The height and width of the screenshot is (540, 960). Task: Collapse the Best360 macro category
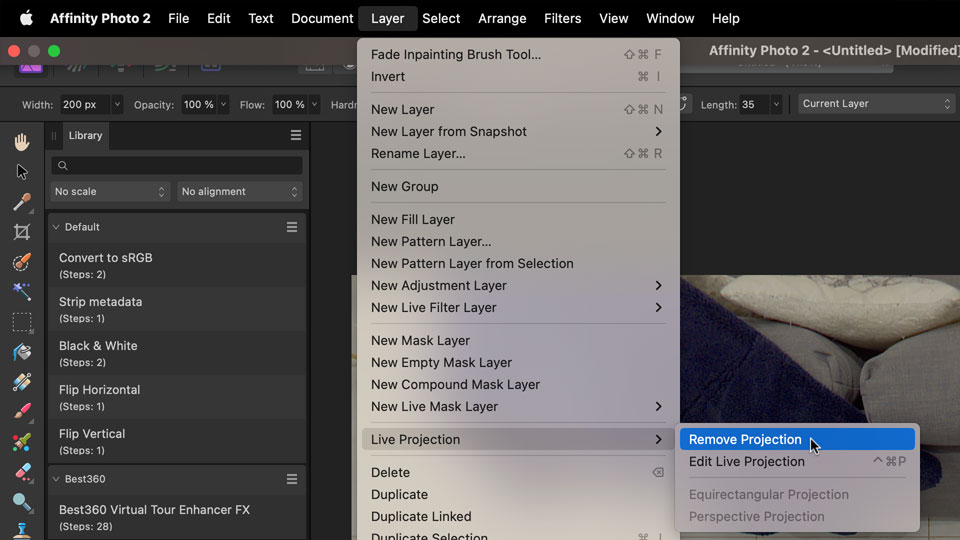(x=56, y=479)
